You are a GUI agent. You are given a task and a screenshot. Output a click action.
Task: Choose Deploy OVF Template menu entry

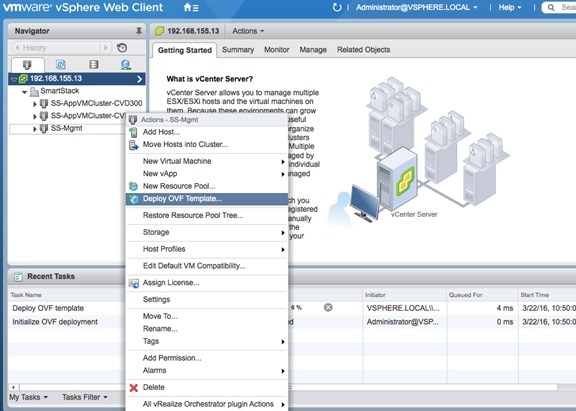(207, 199)
